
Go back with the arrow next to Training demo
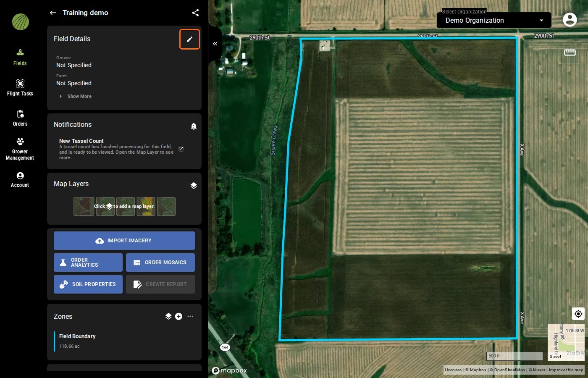[53, 13]
